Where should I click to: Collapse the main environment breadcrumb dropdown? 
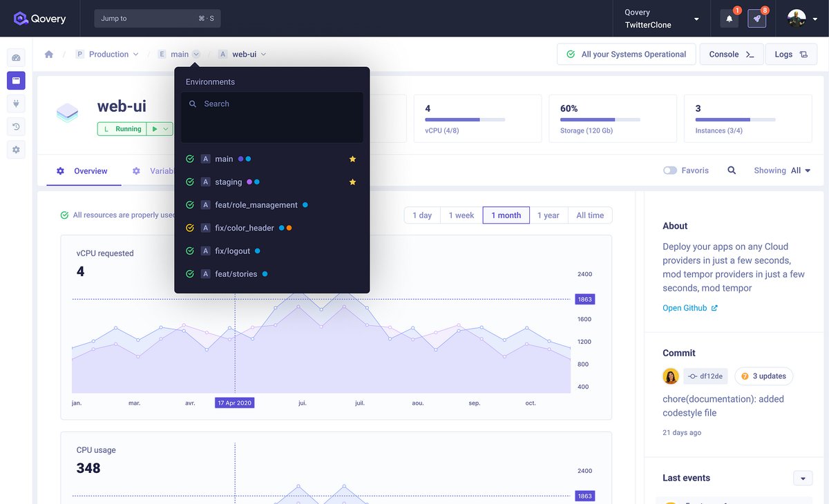click(196, 55)
